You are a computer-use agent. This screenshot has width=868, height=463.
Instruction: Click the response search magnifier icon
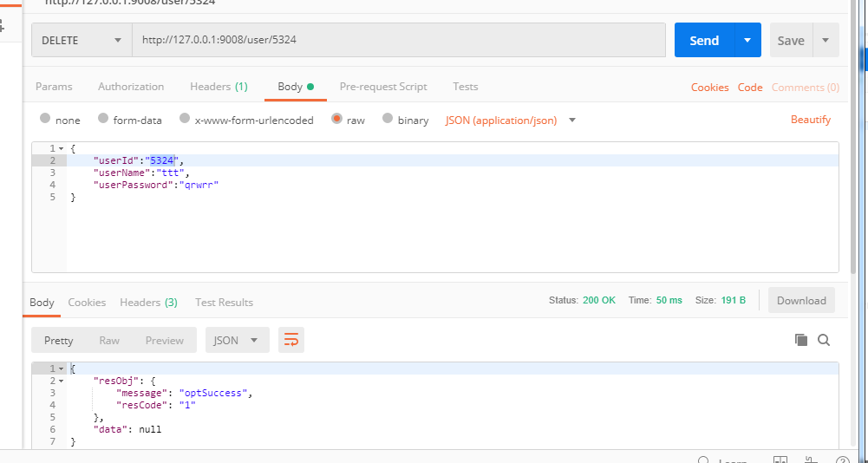(824, 340)
